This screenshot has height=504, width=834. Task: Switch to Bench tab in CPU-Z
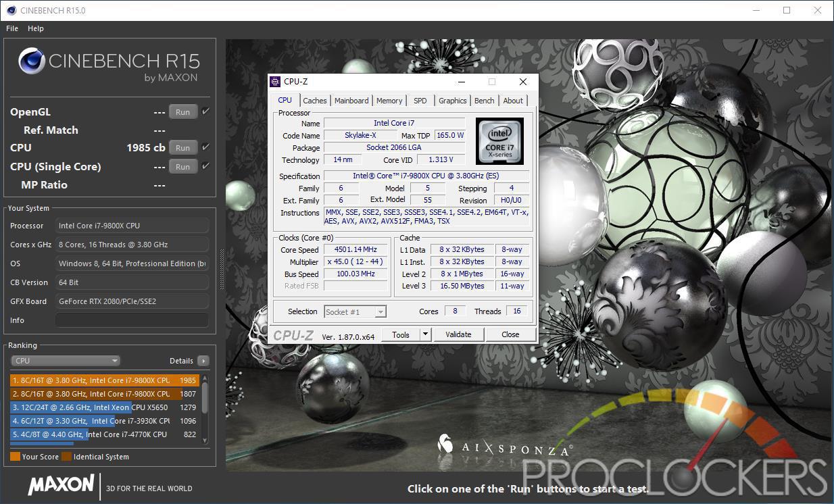(x=485, y=101)
